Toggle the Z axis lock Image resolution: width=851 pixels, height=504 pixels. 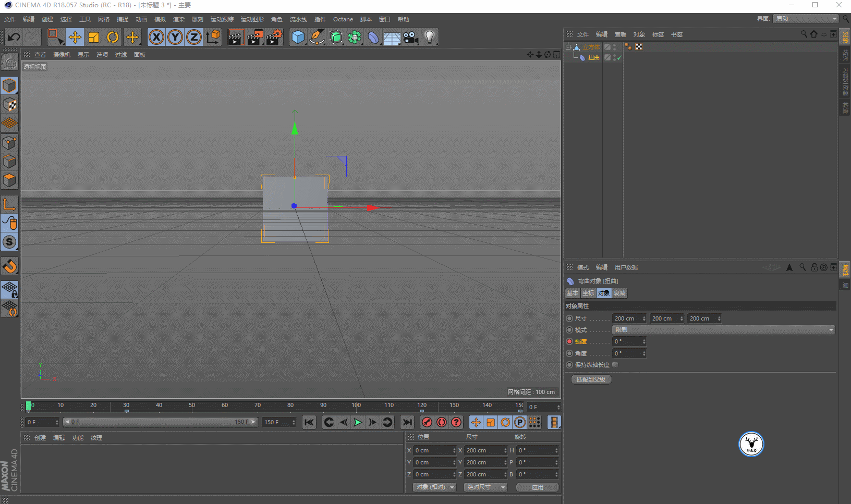coord(194,37)
